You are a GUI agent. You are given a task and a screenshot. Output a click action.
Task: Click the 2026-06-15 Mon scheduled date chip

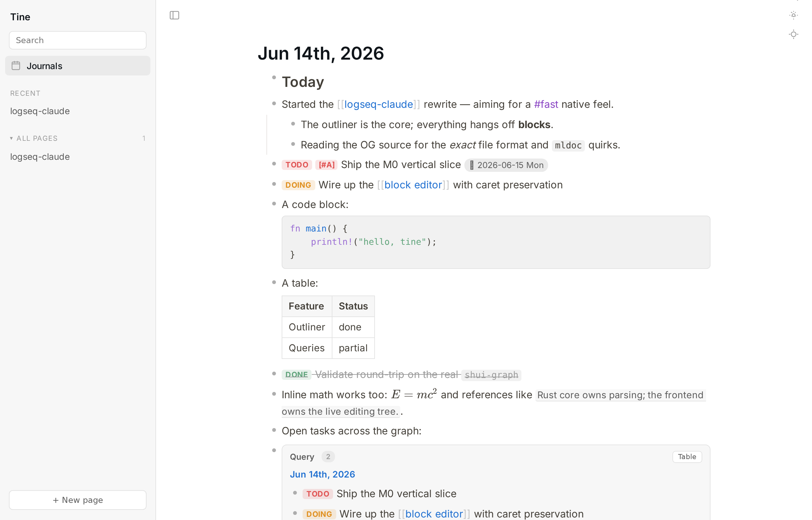[x=506, y=165]
